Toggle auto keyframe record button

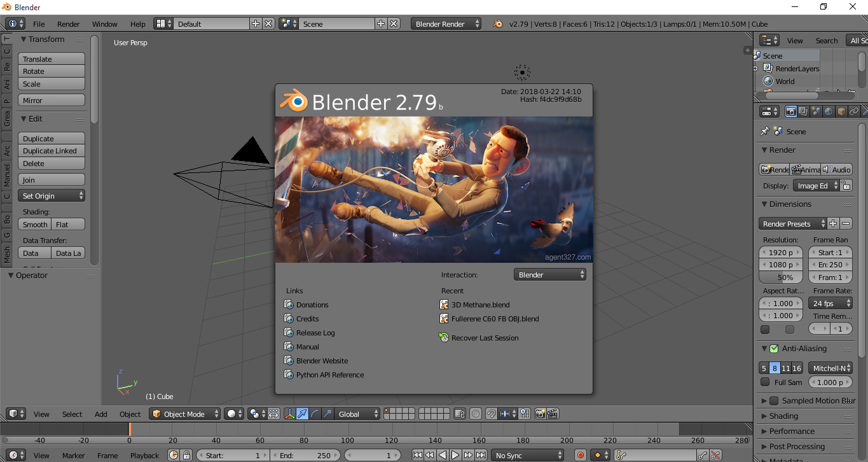pos(580,456)
